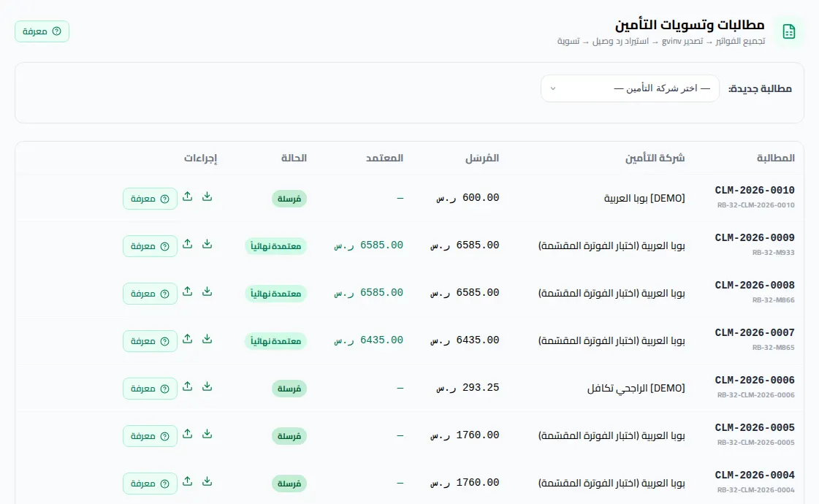Download the file for claim CLM-2026-0006
This screenshot has height=504, width=819.
coord(207,387)
